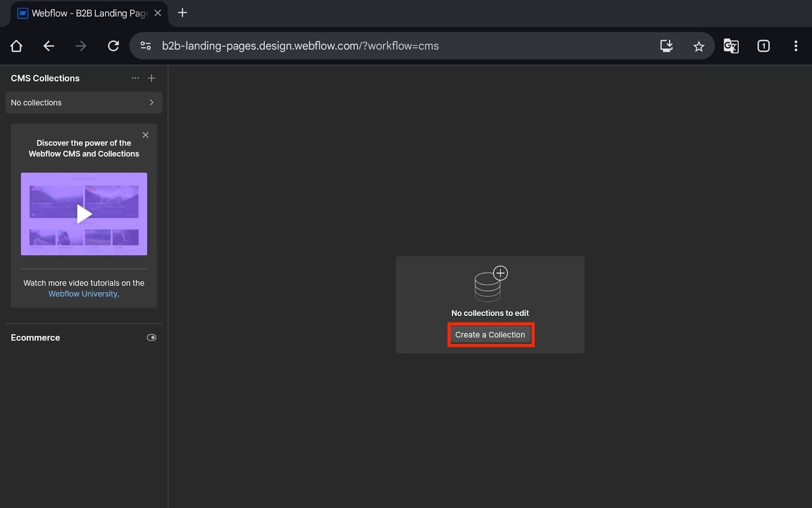
Task: Select the Webflow B2B Landing Page tab
Action: 89,13
